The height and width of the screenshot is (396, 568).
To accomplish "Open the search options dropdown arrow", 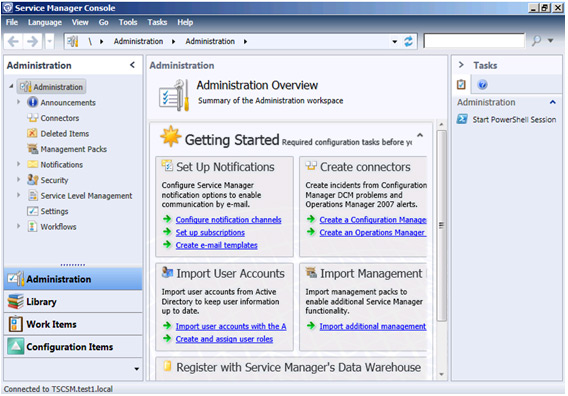I will (551, 41).
